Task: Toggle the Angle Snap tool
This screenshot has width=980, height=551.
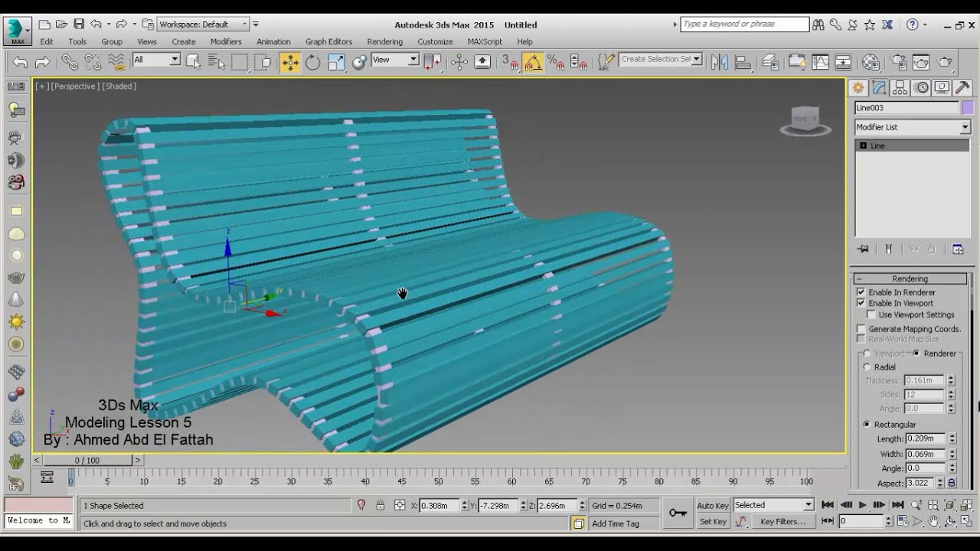Action: [534, 62]
